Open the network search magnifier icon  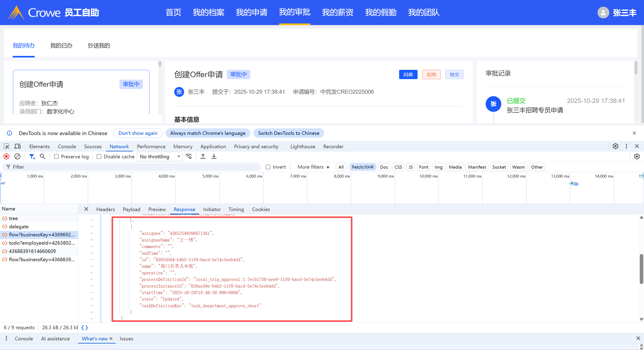pos(43,157)
